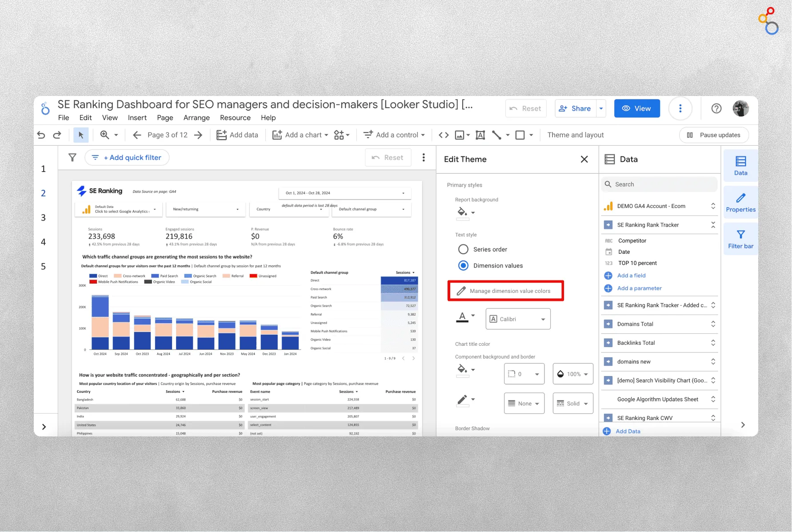The height and width of the screenshot is (532, 792).
Task: Open the 100% opacity dropdown
Action: 573,374
